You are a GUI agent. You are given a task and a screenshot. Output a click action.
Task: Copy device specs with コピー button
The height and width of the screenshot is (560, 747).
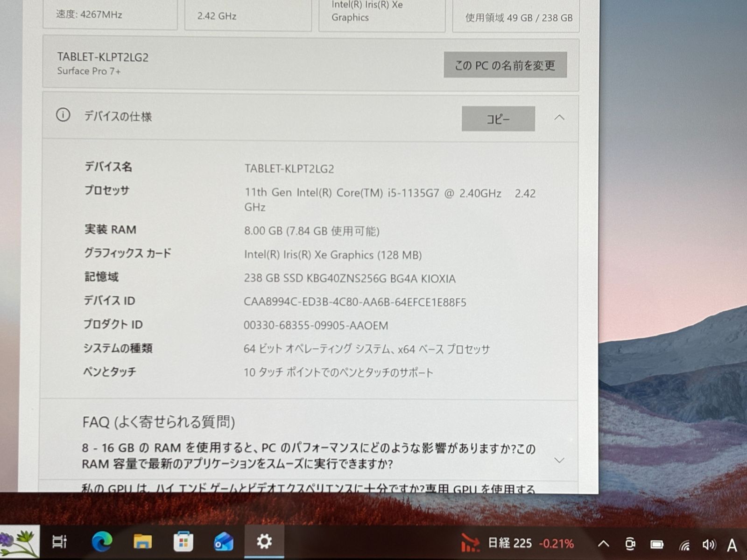[x=498, y=119]
